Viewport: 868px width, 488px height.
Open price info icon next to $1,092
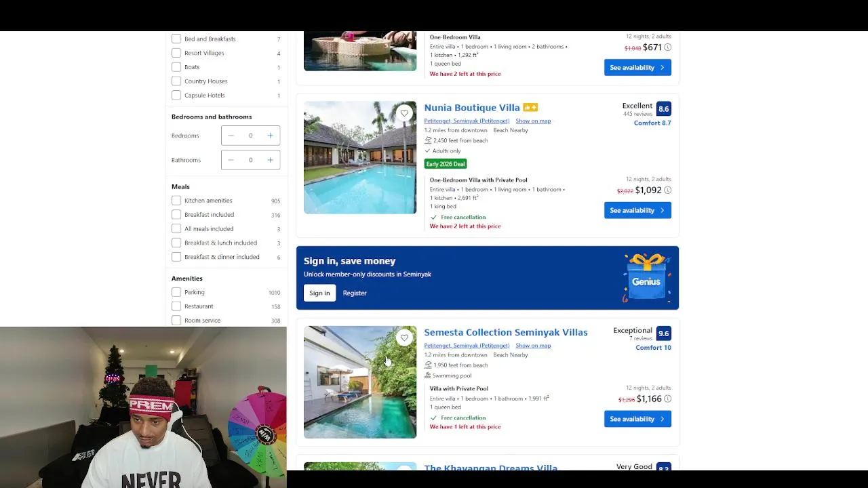[667, 190]
